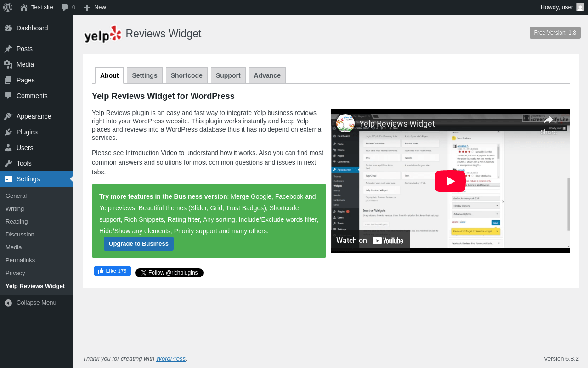
Task: Click the Plugins plug icon
Action: click(x=8, y=132)
